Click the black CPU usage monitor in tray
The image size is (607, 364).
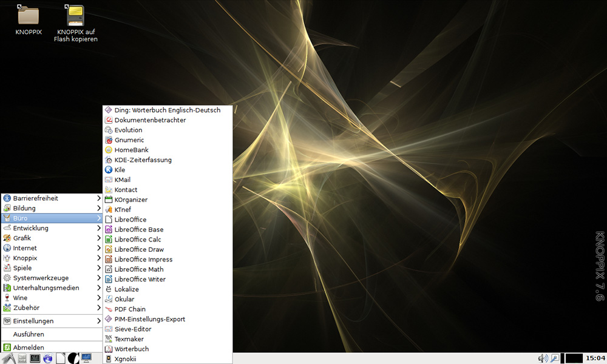point(574,359)
